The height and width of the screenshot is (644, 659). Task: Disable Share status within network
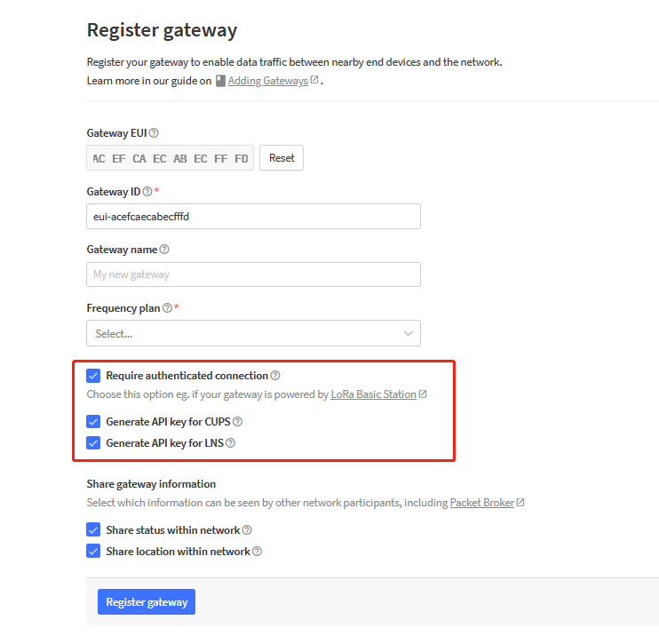tap(93, 530)
